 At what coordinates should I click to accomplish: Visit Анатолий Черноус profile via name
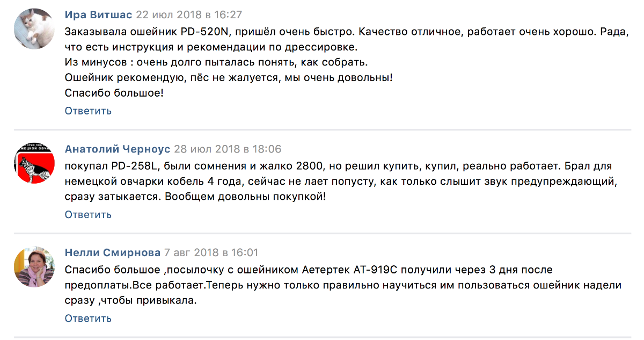(118, 149)
